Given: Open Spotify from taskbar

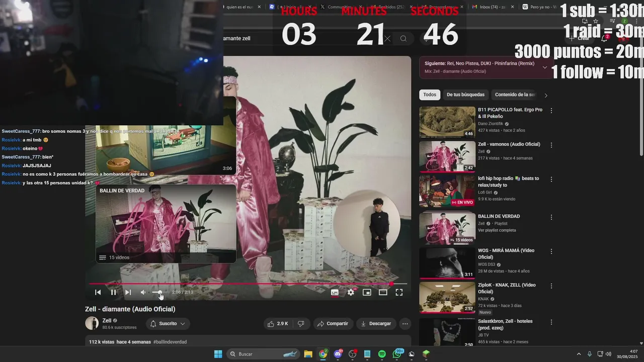Looking at the screenshot, I should click(382, 354).
